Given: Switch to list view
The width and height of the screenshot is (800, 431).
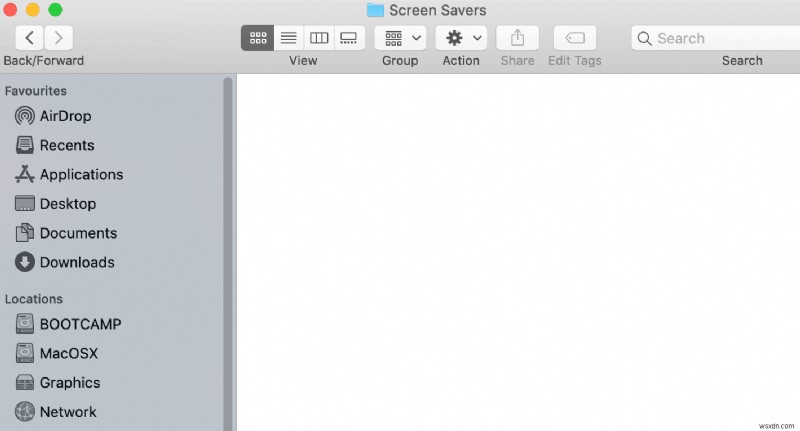Looking at the screenshot, I should (x=289, y=38).
